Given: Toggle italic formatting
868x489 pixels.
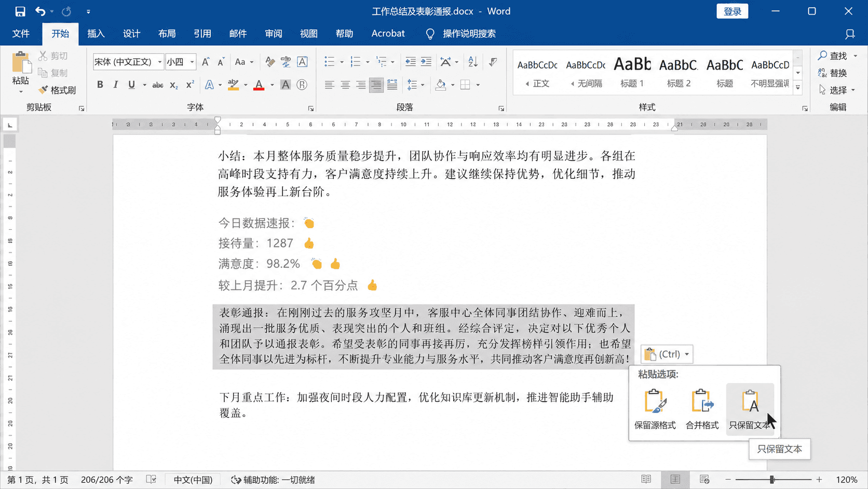Looking at the screenshot, I should [x=116, y=85].
